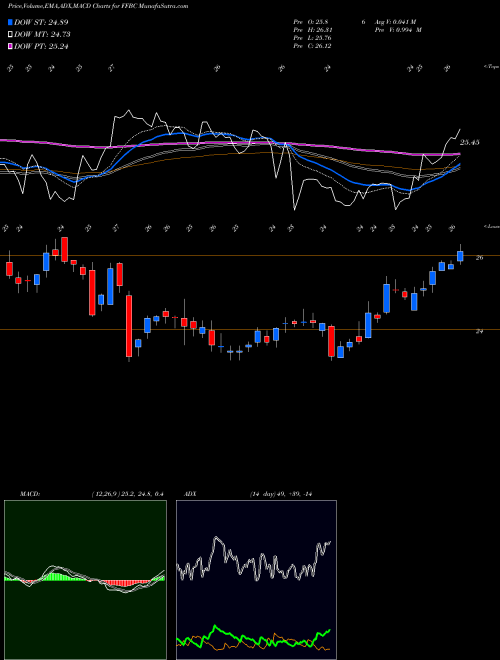The image size is (500, 660).
Task: Click the green ADX line's early peak
Action: click(x=216, y=628)
